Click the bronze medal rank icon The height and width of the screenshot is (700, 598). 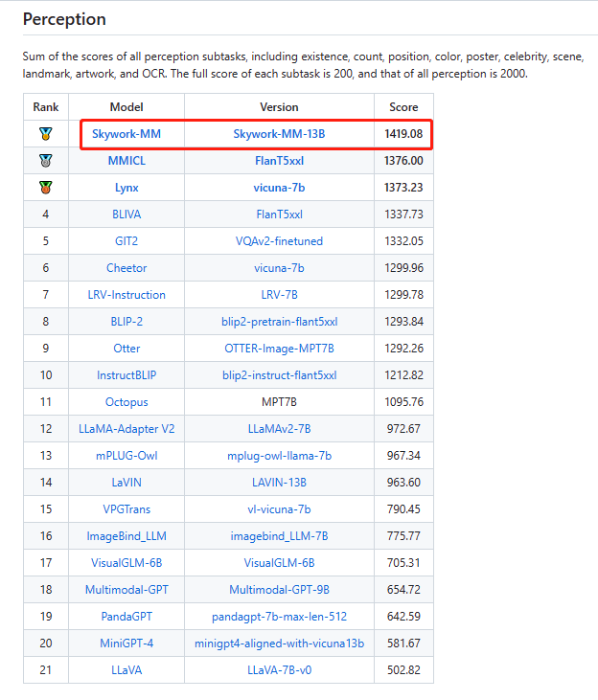(46, 188)
